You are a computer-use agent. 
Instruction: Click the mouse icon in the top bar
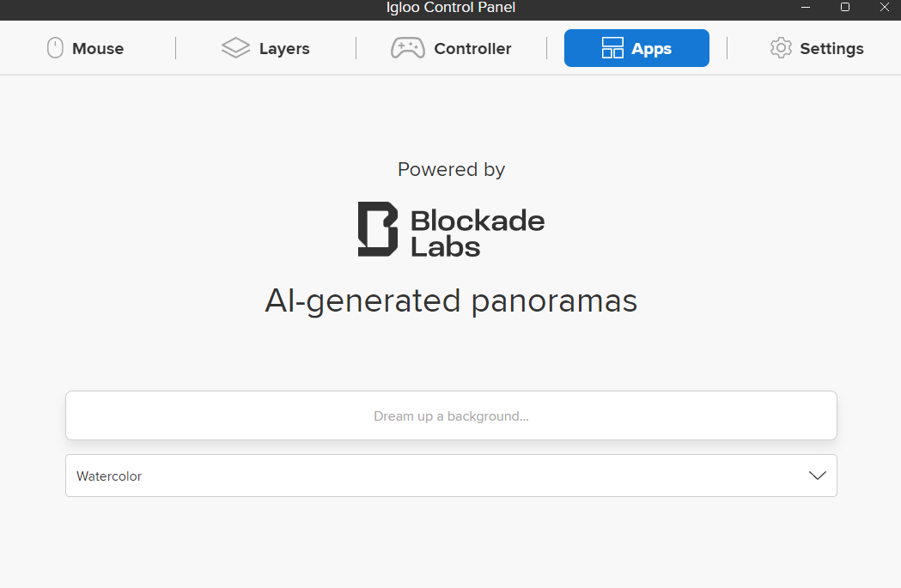[x=55, y=48]
